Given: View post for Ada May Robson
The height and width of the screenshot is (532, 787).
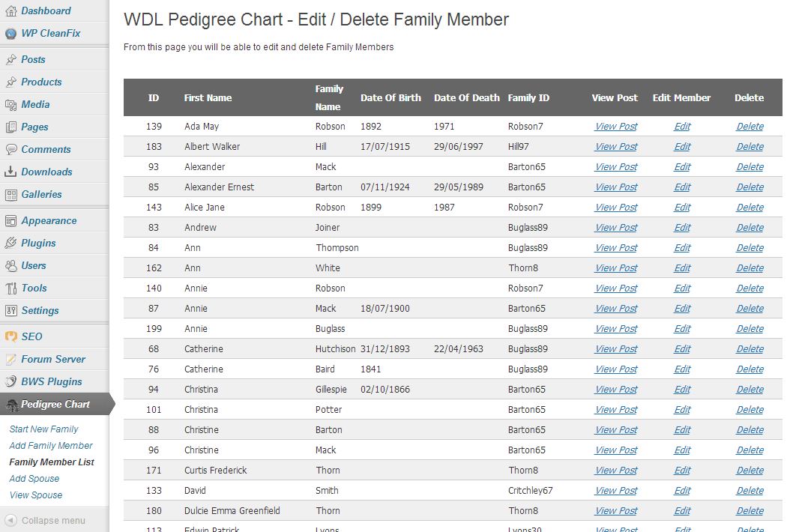Looking at the screenshot, I should coord(616,127).
